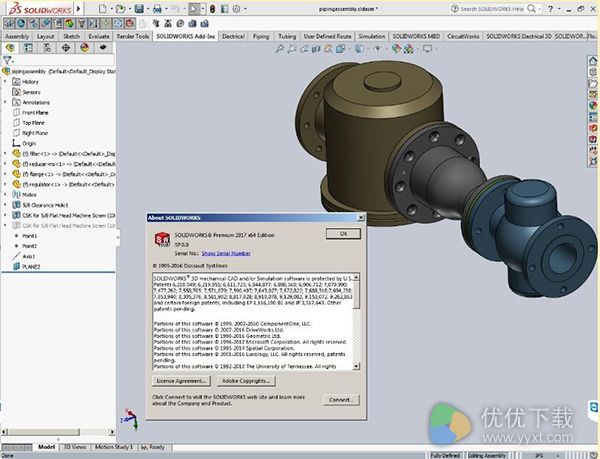Click the Zoom to Area icon
The height and width of the screenshot is (459, 600).
click(292, 49)
